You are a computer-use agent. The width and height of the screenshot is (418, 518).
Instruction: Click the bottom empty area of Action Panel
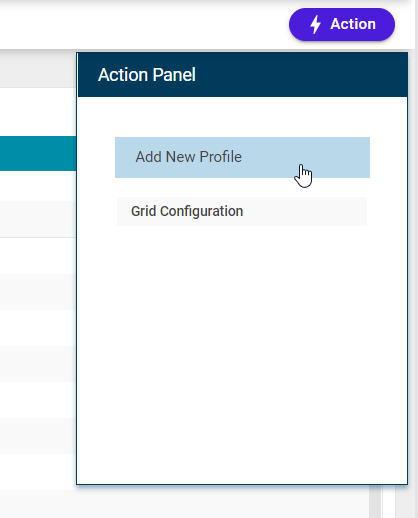tap(242, 433)
